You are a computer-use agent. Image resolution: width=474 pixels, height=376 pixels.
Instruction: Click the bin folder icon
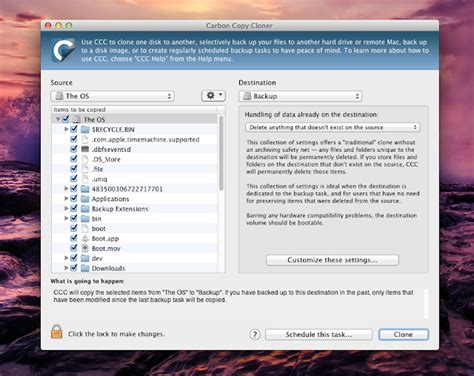coord(85,219)
